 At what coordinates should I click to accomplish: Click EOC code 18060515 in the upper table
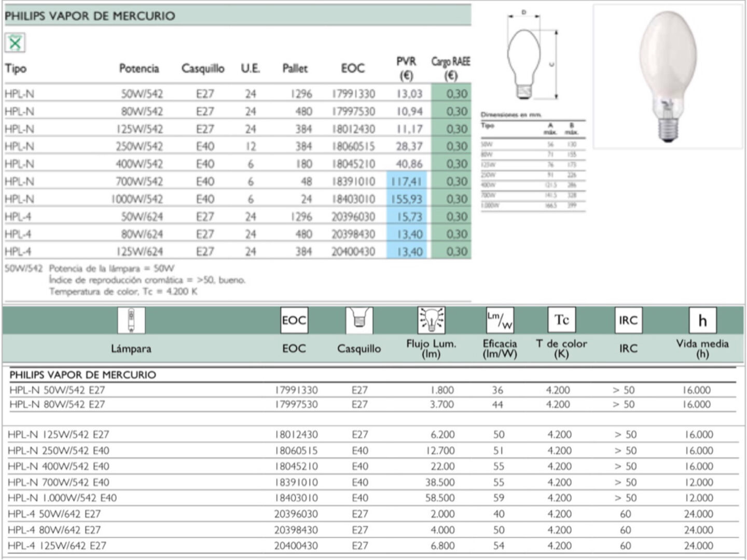tap(353, 146)
